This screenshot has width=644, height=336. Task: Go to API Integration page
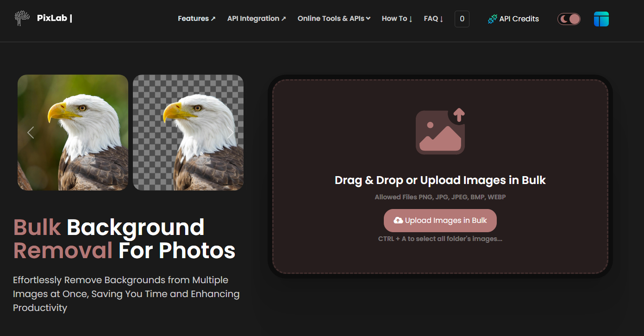(x=256, y=19)
